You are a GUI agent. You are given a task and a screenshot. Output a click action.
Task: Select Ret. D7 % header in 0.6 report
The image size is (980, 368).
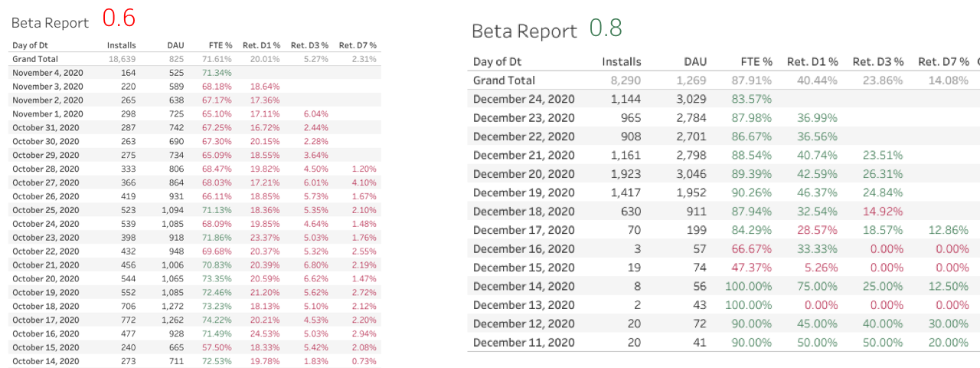(358, 45)
